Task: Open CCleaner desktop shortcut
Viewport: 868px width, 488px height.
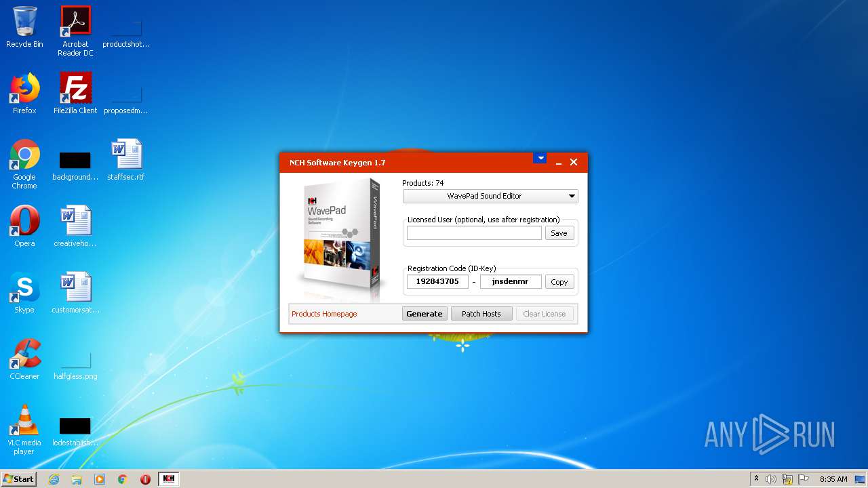Action: pyautogui.click(x=24, y=359)
